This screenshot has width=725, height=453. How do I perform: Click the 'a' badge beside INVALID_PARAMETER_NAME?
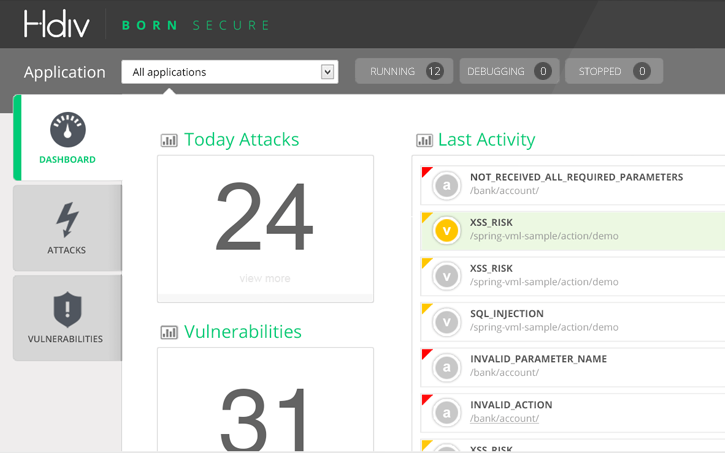(x=447, y=367)
